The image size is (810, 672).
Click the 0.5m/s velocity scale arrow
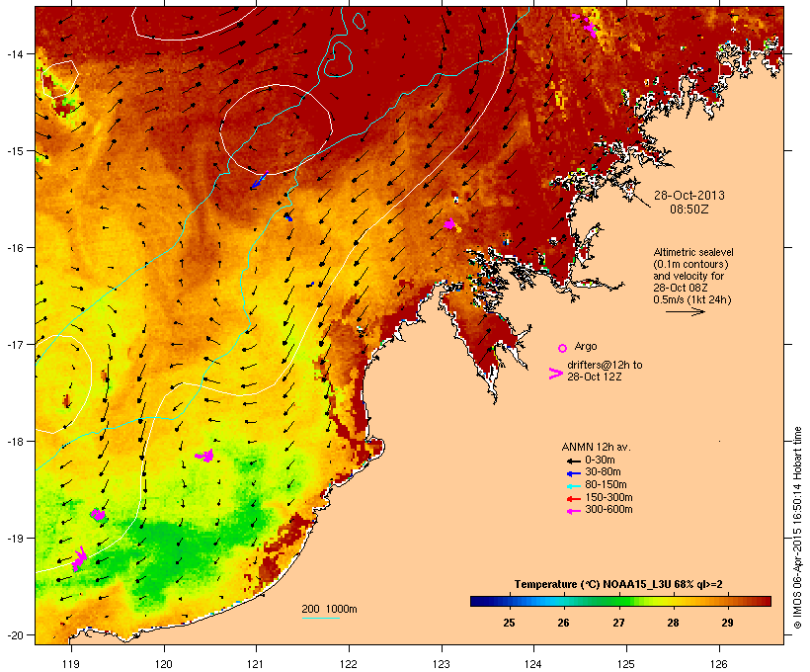click(685, 311)
